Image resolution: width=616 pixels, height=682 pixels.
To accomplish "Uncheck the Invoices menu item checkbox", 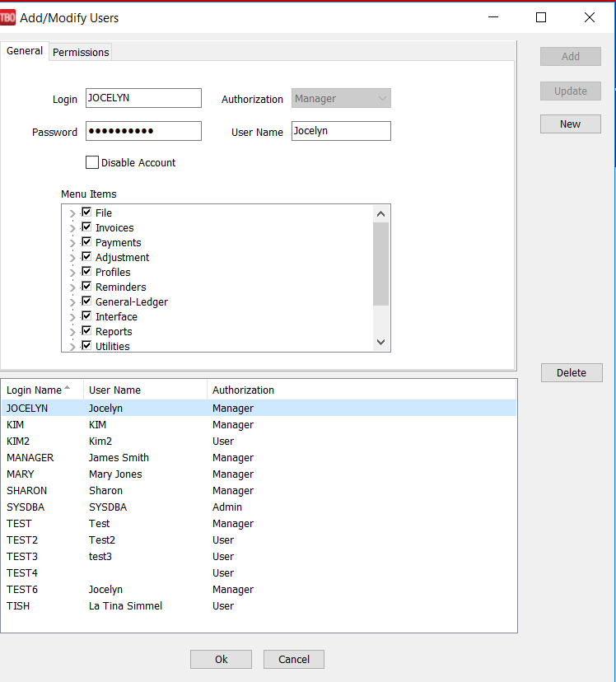I will tap(86, 227).
